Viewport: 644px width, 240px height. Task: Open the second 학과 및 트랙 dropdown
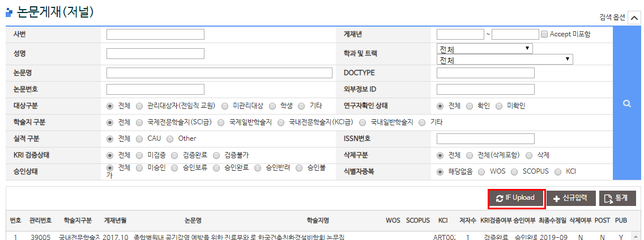click(x=505, y=60)
